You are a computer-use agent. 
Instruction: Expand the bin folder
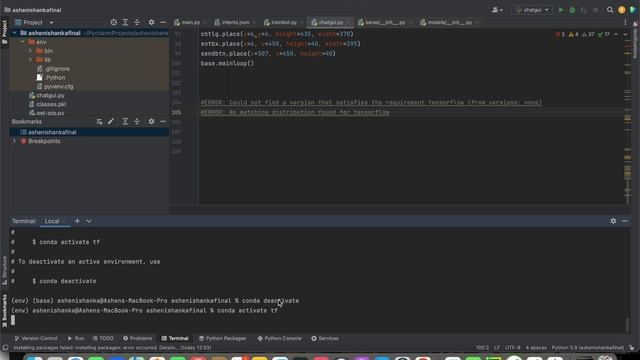pyautogui.click(x=30, y=51)
